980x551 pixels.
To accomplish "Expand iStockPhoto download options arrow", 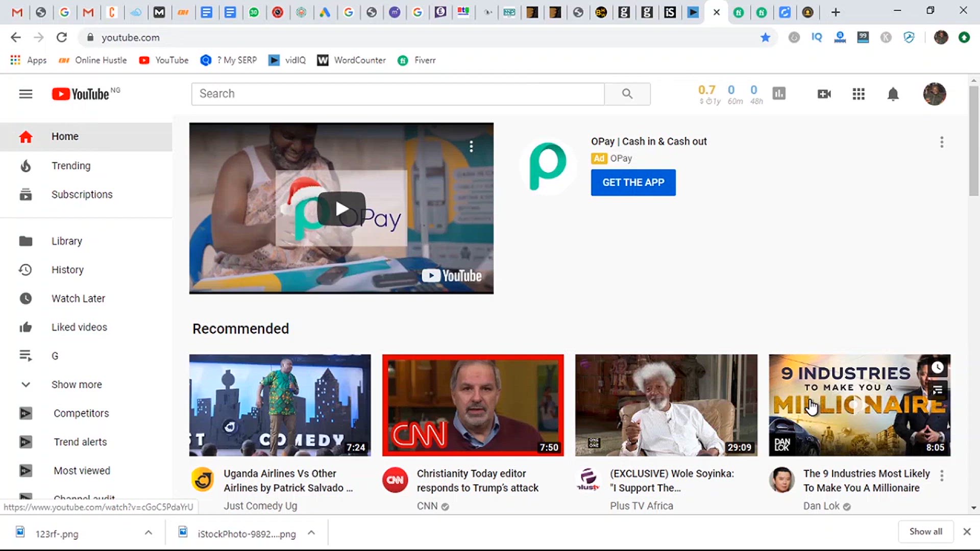I will coord(311,533).
